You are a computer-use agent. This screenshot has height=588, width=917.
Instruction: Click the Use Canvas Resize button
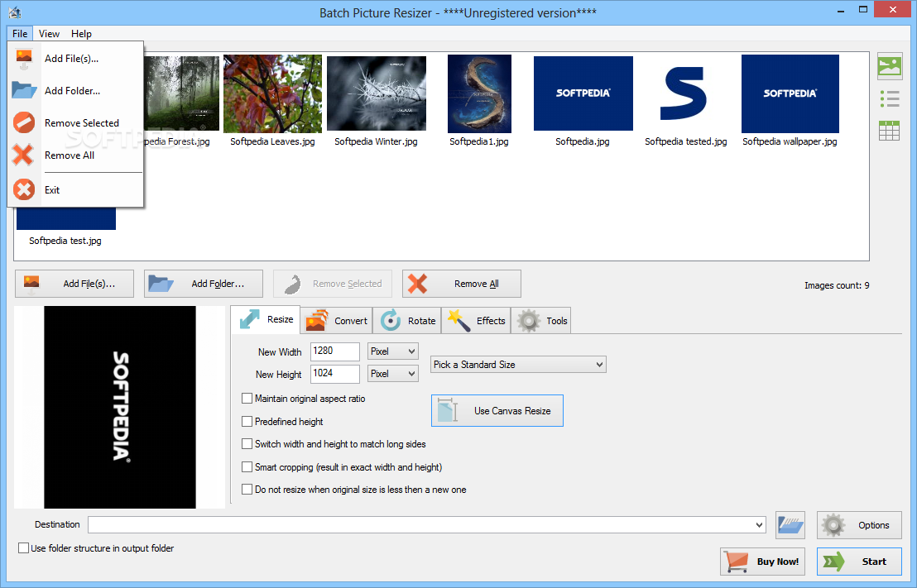tap(497, 410)
